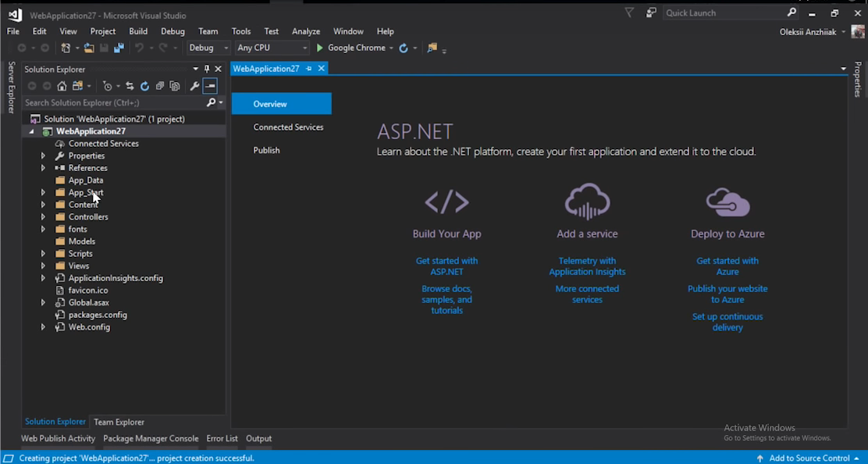Open the document tabs list dropdown arrow
This screenshot has height=464, width=868.
[843, 69]
